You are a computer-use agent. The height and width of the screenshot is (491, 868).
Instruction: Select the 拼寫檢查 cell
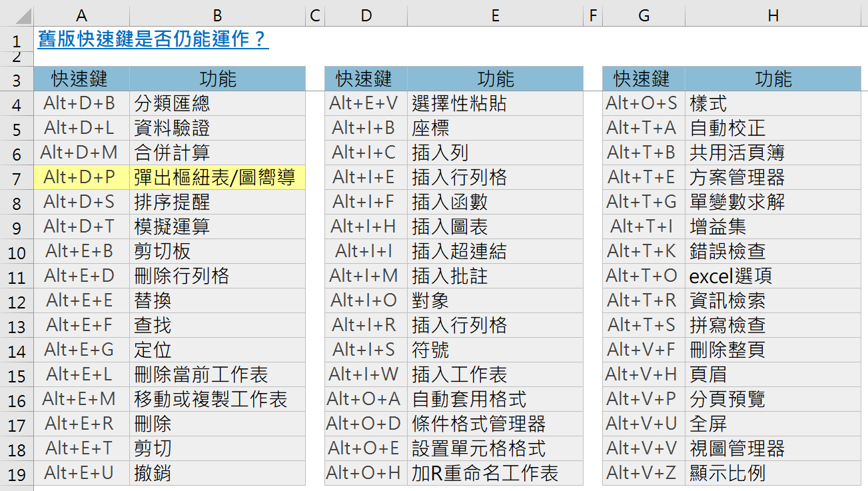tap(773, 325)
